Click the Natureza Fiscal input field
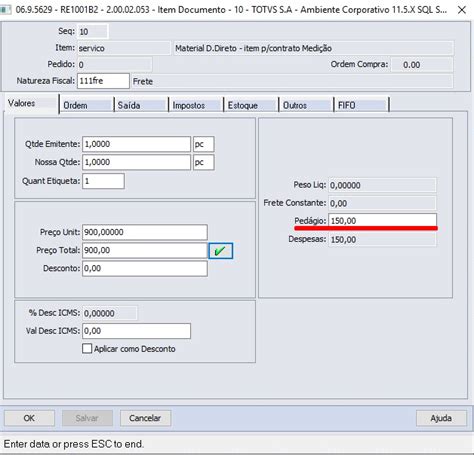This screenshot has width=474, height=455. click(x=103, y=81)
